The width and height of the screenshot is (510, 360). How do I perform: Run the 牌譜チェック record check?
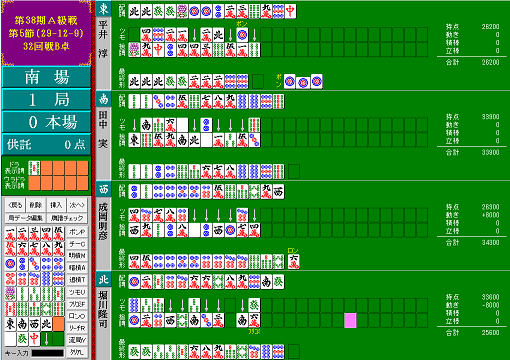(x=67, y=218)
